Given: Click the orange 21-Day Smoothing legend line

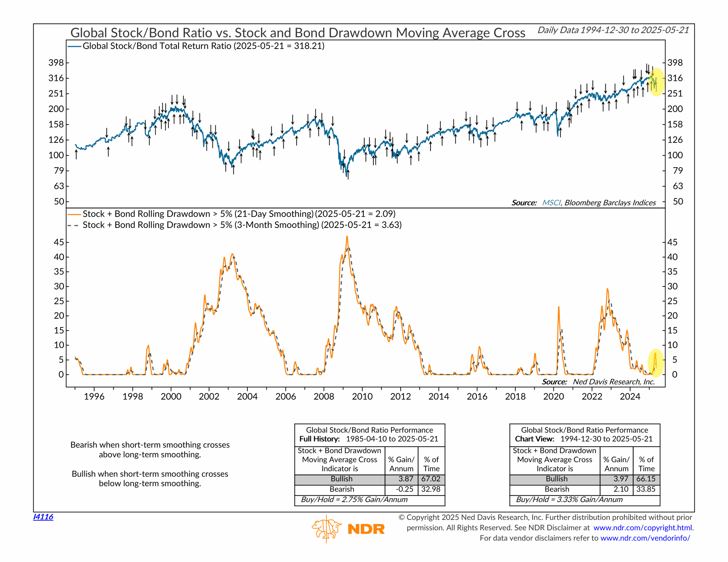Looking at the screenshot, I should 74,214.
